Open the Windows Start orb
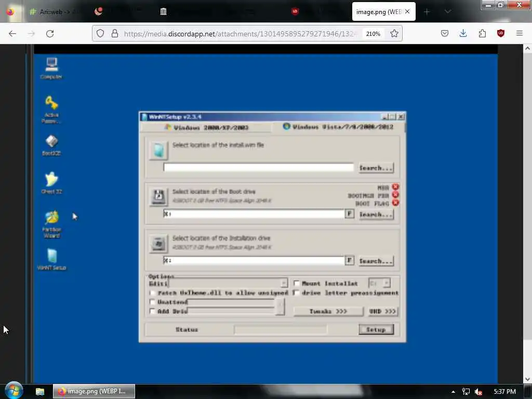The width and height of the screenshot is (532, 399). tap(14, 391)
